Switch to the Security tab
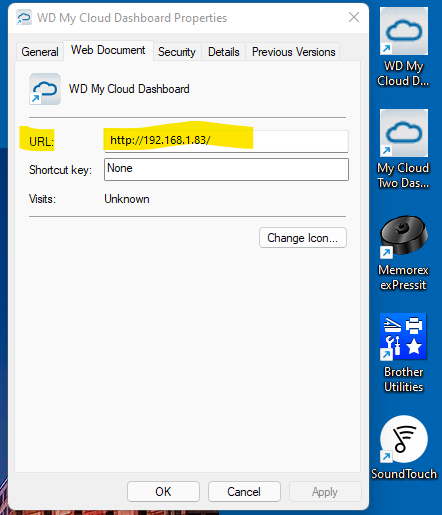The width and height of the screenshot is (442, 515). click(177, 52)
